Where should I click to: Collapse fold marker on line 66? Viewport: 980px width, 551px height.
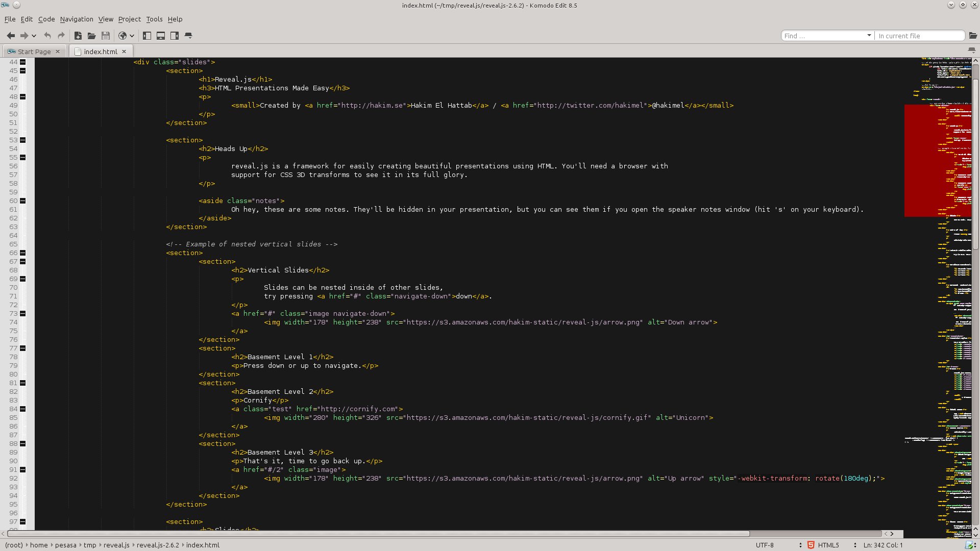23,253
